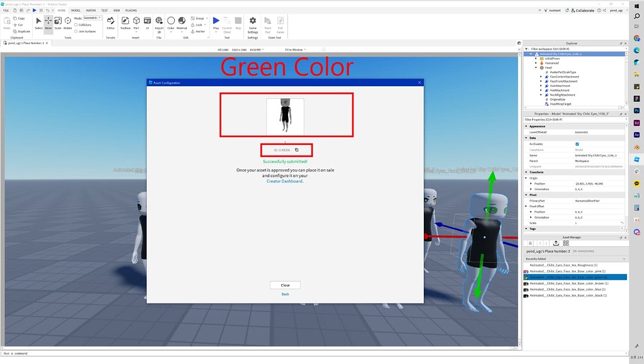Open the Terrain Editor
The height and width of the screenshot is (364, 644).
(110, 22)
